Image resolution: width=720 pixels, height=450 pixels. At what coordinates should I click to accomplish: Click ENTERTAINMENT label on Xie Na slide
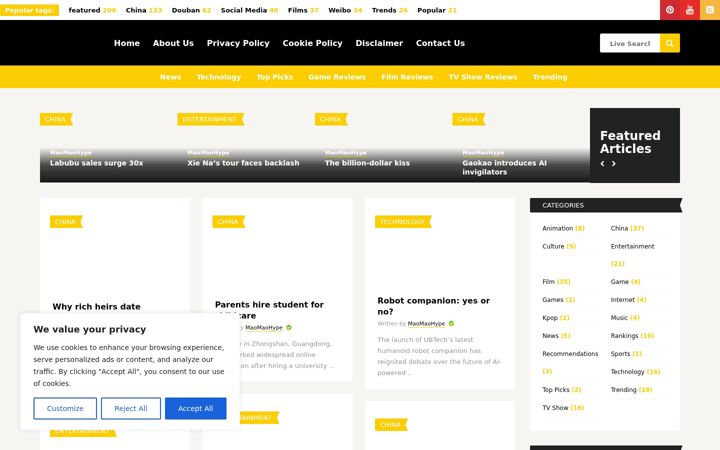[210, 119]
